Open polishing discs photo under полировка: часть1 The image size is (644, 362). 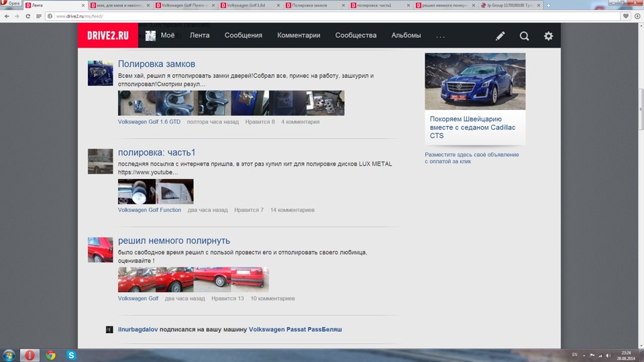pyautogui.click(x=137, y=192)
